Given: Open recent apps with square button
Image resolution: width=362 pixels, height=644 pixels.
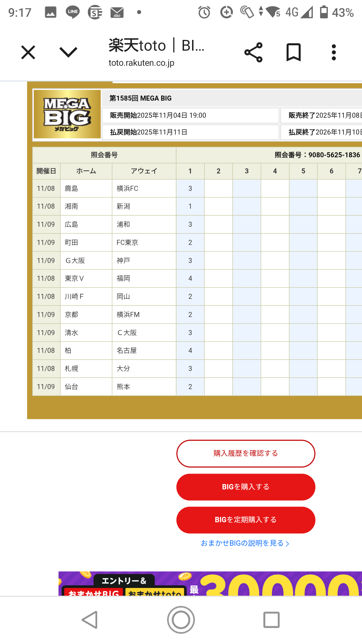Looking at the screenshot, I should coord(271,620).
